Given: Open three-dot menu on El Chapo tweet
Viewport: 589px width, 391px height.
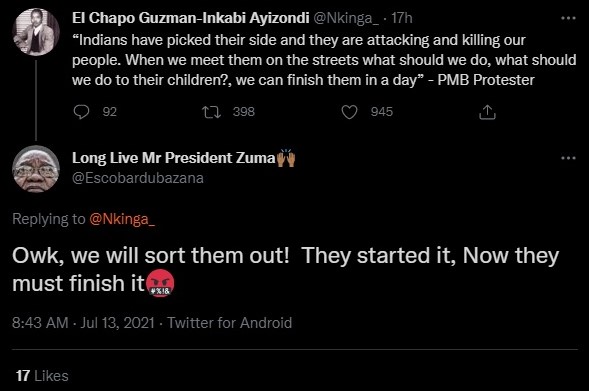Looking at the screenshot, I should pyautogui.click(x=568, y=18).
